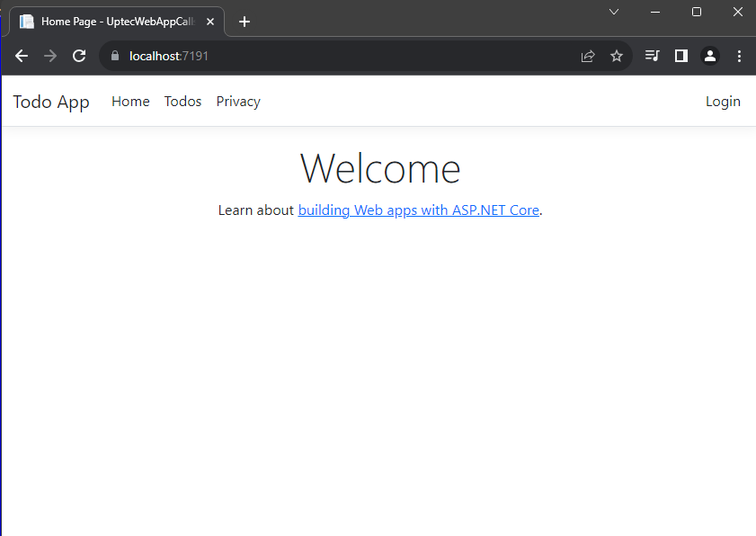Expand the tab search chevron

(x=614, y=12)
